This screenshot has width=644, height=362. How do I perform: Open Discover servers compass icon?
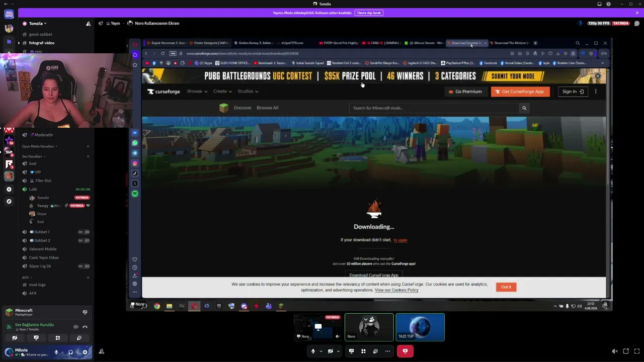pyautogui.click(x=9, y=201)
